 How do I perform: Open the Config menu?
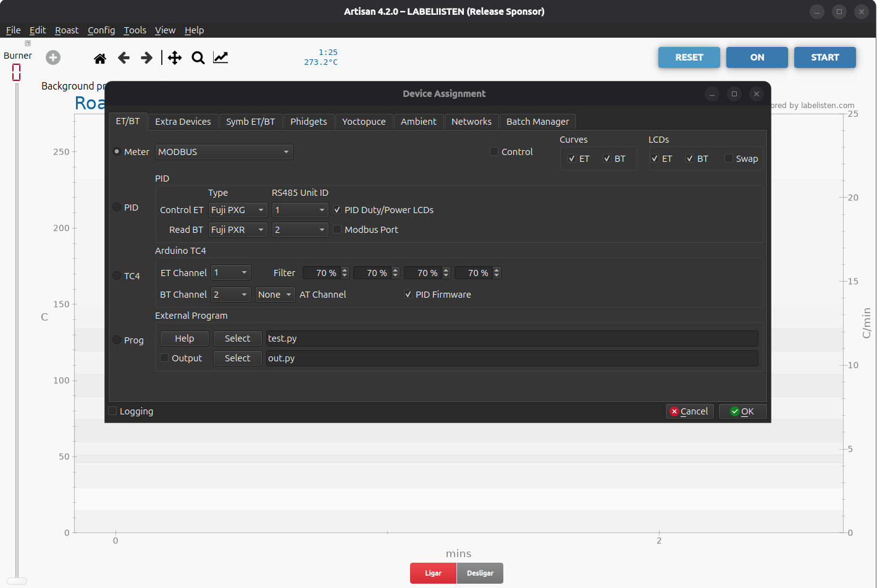tap(101, 30)
